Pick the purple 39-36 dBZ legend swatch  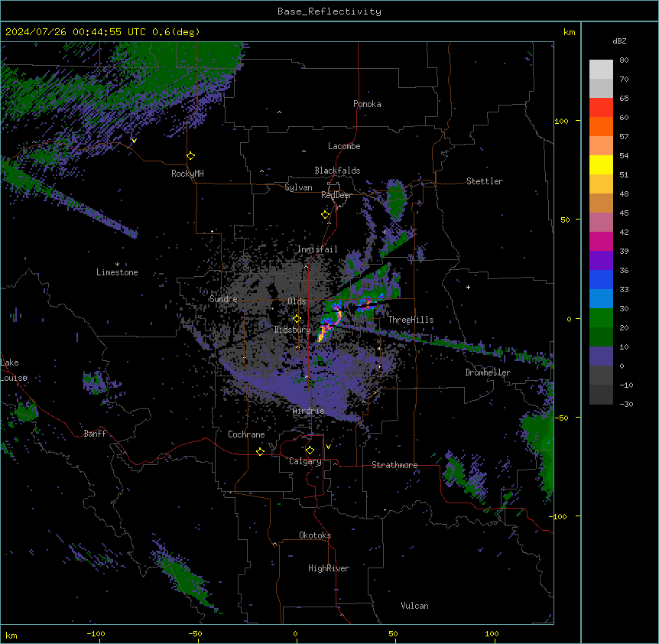[601, 261]
